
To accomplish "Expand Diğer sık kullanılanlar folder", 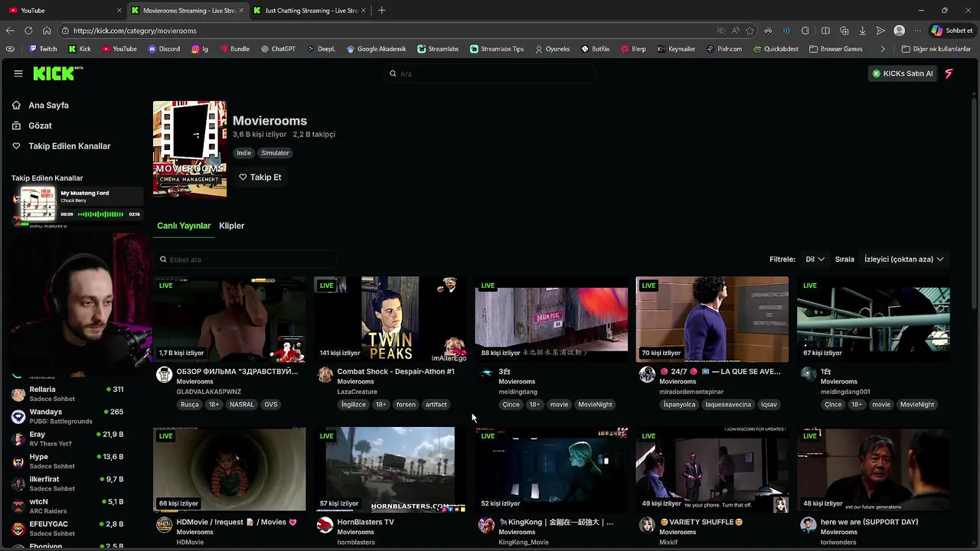I will coord(936,49).
